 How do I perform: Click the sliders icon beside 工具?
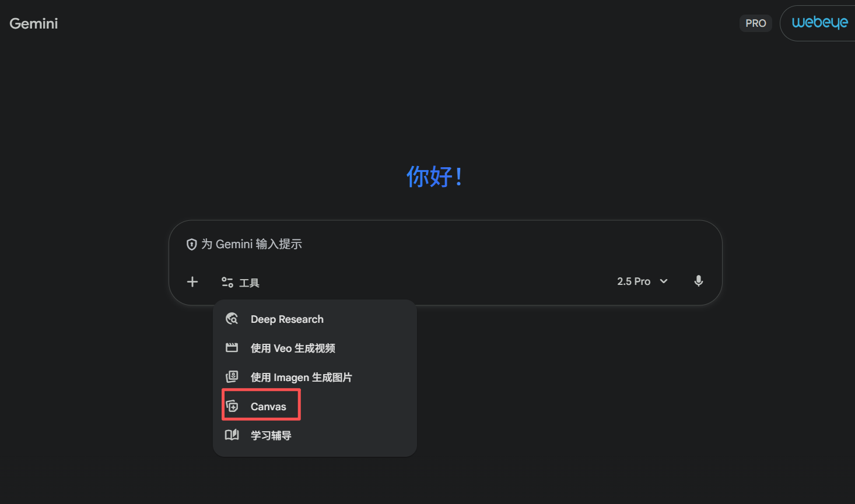coord(227,283)
